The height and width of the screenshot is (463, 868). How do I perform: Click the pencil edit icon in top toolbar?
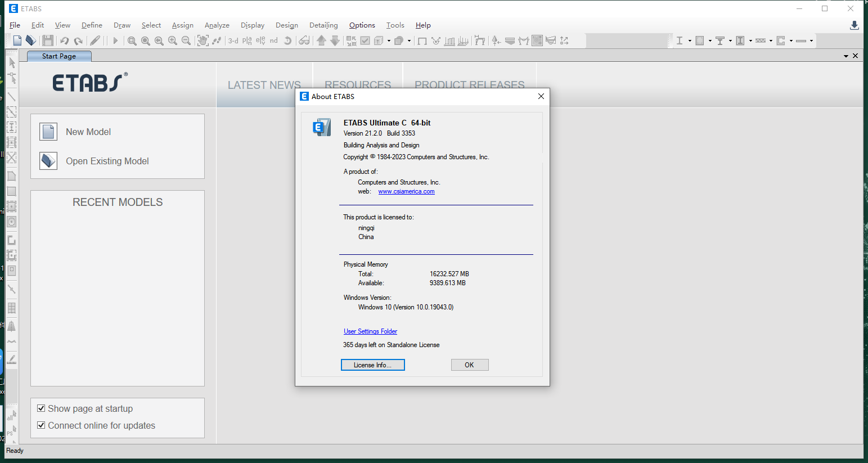tap(95, 41)
